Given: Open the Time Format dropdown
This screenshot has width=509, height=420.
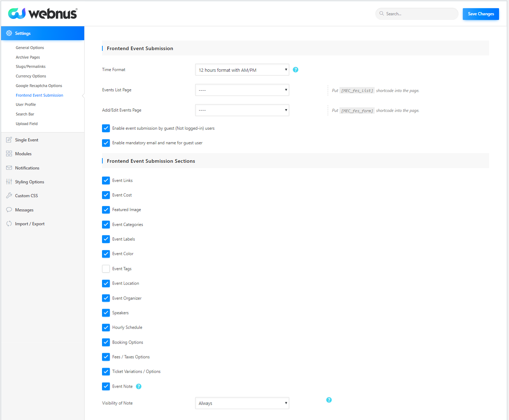Looking at the screenshot, I should click(x=242, y=70).
